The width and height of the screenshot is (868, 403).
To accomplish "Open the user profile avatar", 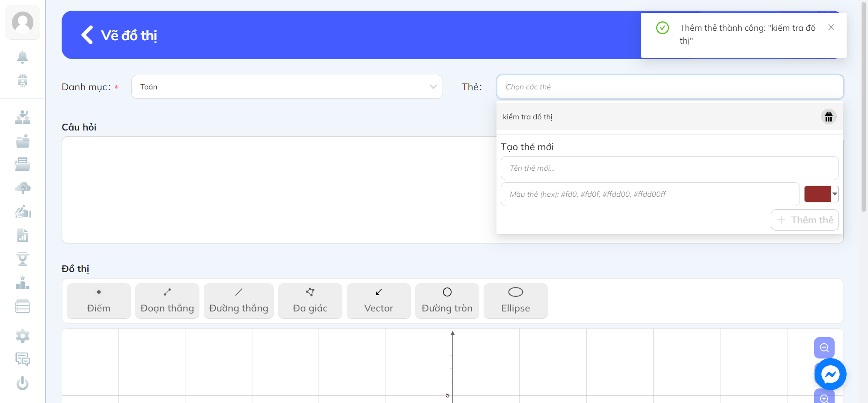I will (23, 22).
